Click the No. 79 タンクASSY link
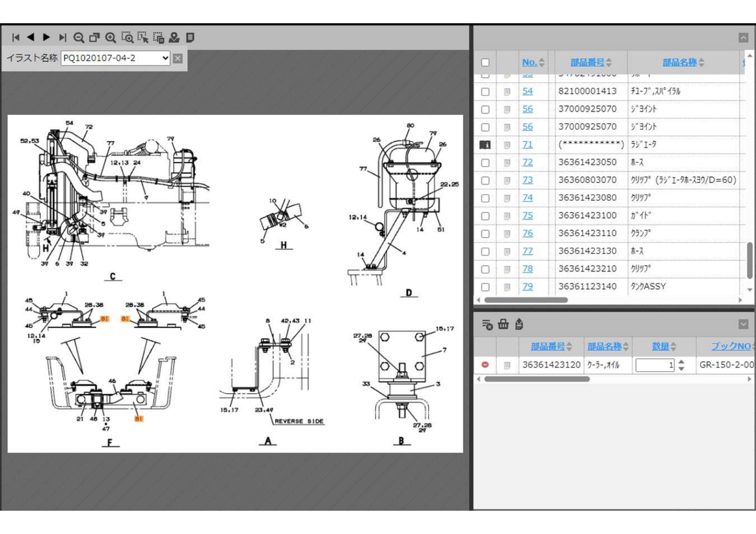756x534 pixels. click(x=527, y=287)
